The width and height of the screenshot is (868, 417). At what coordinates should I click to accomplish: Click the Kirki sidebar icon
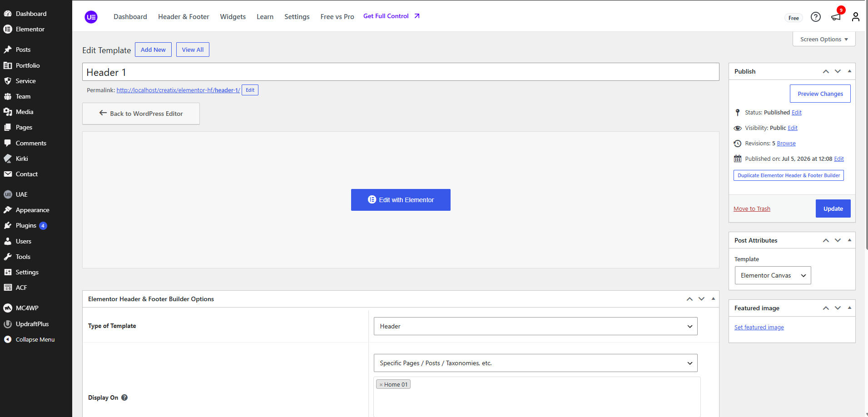point(8,159)
